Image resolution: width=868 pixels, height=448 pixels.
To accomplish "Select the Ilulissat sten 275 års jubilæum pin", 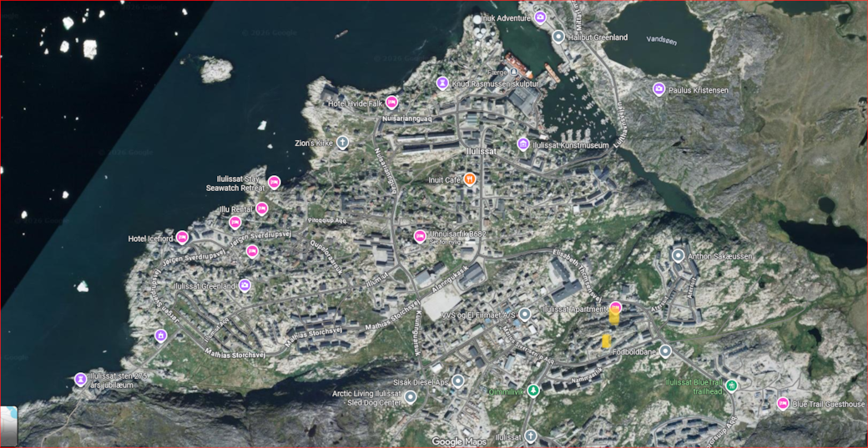I will coord(81,379).
